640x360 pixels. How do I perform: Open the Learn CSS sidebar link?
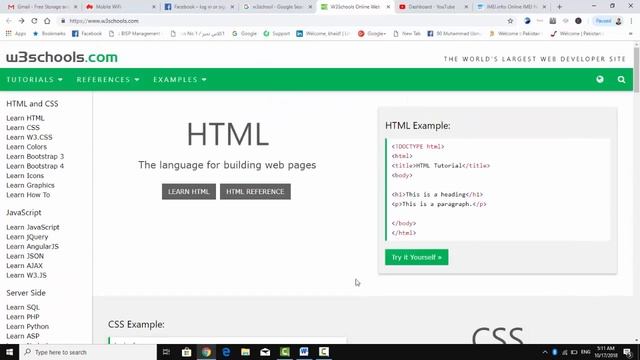coord(23,128)
